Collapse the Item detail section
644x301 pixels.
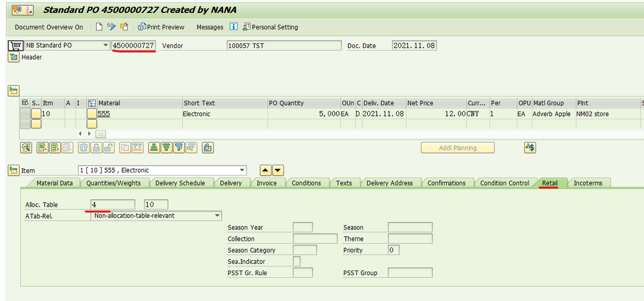(x=13, y=170)
